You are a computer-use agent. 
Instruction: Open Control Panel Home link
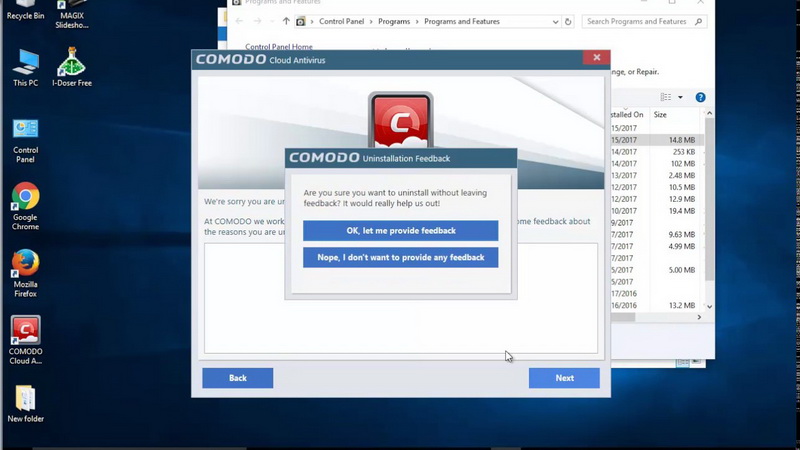click(x=279, y=46)
